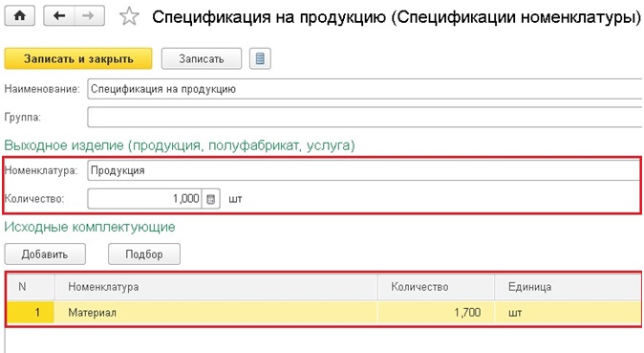This screenshot has height=353, width=644.
Task: Navigate forward with the right arrow
Action: pos(89,16)
